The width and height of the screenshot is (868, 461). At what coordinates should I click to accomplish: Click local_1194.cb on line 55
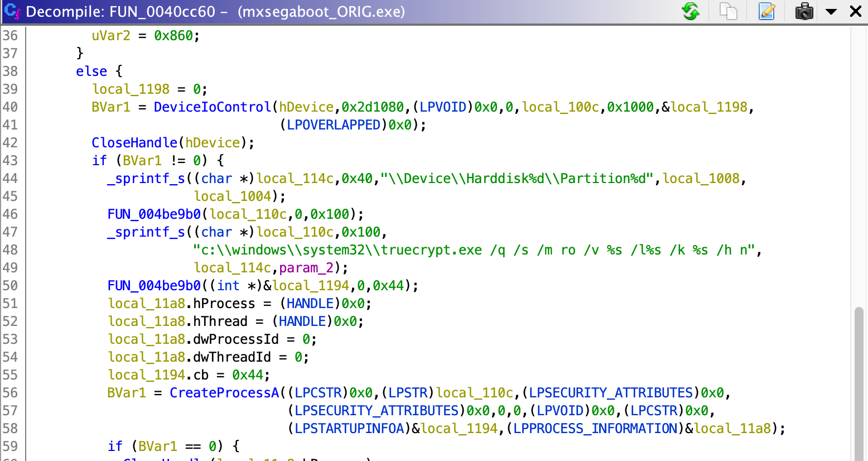click(x=158, y=374)
